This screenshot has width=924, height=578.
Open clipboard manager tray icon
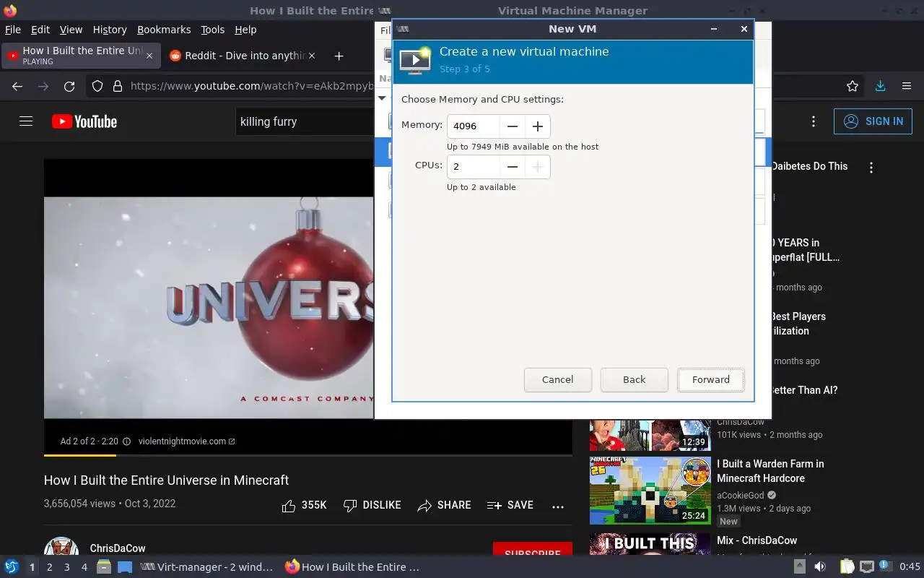pyautogui.click(x=847, y=567)
